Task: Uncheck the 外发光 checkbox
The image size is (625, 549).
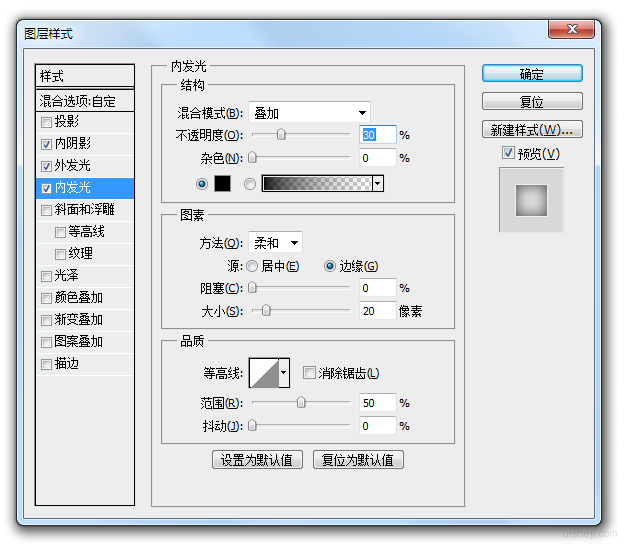Action: (x=46, y=166)
